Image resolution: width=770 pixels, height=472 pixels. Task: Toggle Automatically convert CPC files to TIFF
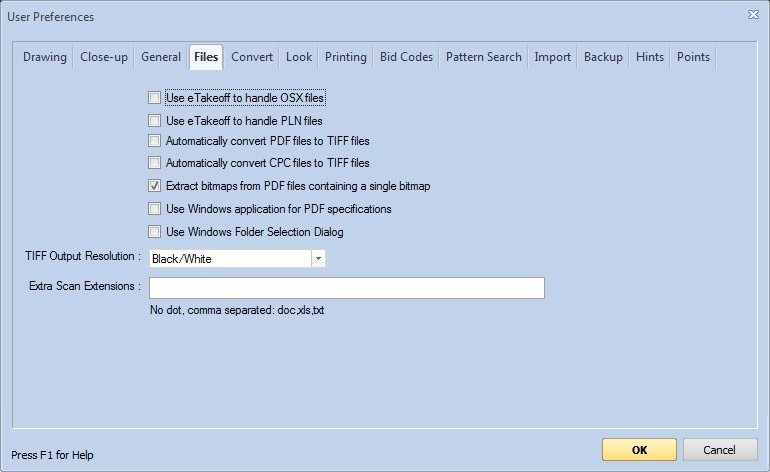pos(154,163)
